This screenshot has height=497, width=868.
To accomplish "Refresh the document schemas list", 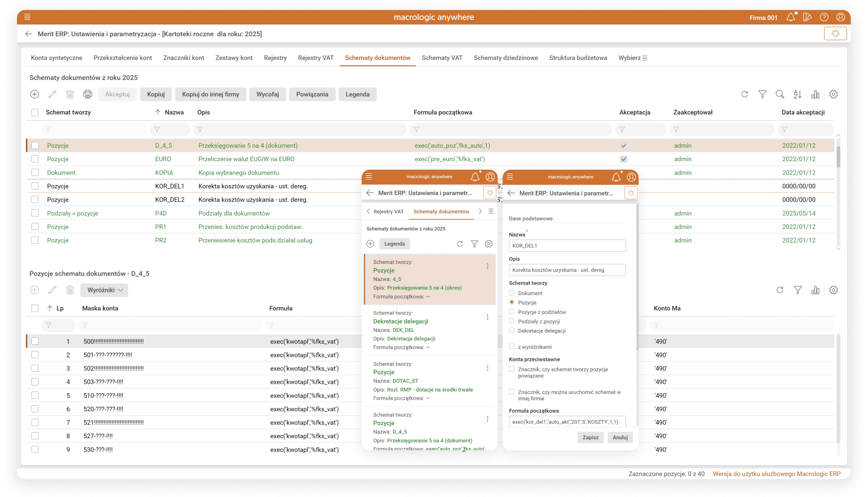I will 745,94.
